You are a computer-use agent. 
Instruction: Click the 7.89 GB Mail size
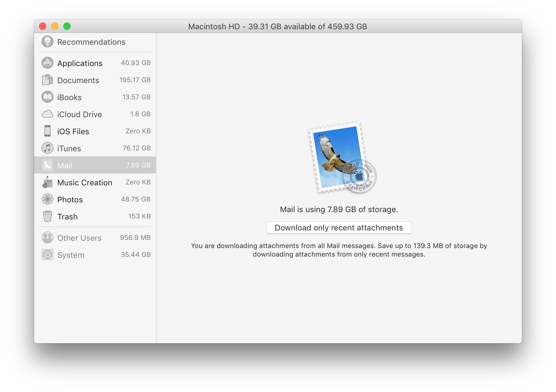coord(138,165)
